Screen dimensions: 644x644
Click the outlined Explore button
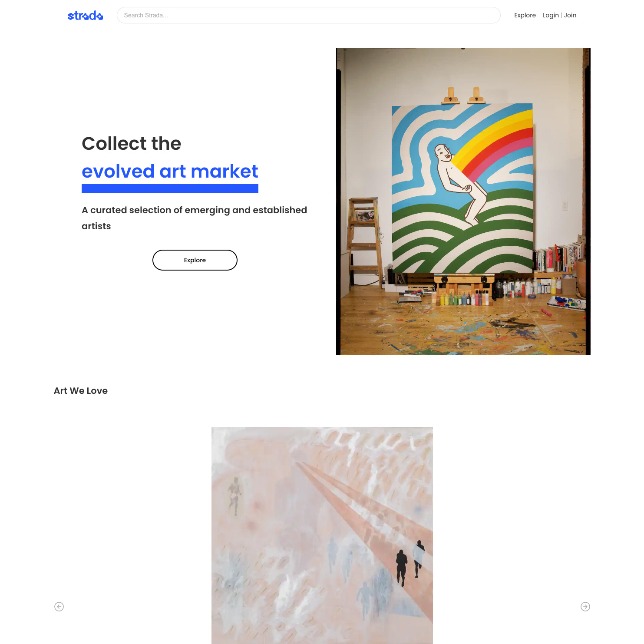point(195,260)
